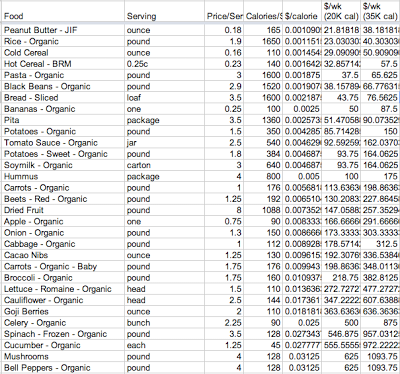Select the 546.875 weekly cost cell
400x374 pixels.
342,334
